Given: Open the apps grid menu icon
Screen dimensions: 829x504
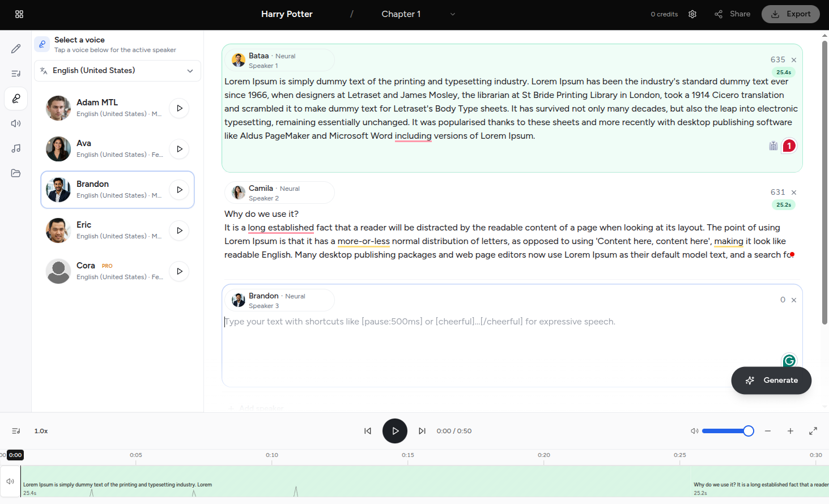Looking at the screenshot, I should [x=19, y=14].
